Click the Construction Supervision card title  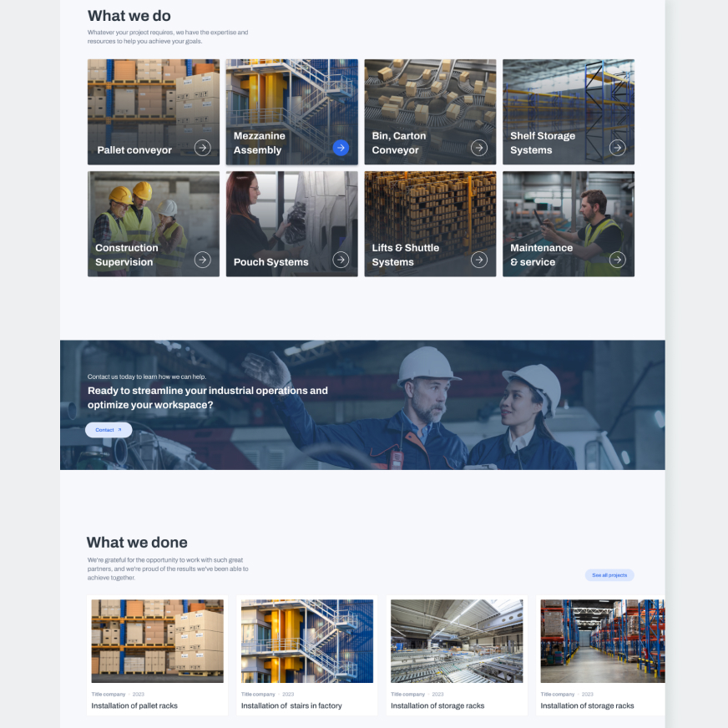[126, 255]
